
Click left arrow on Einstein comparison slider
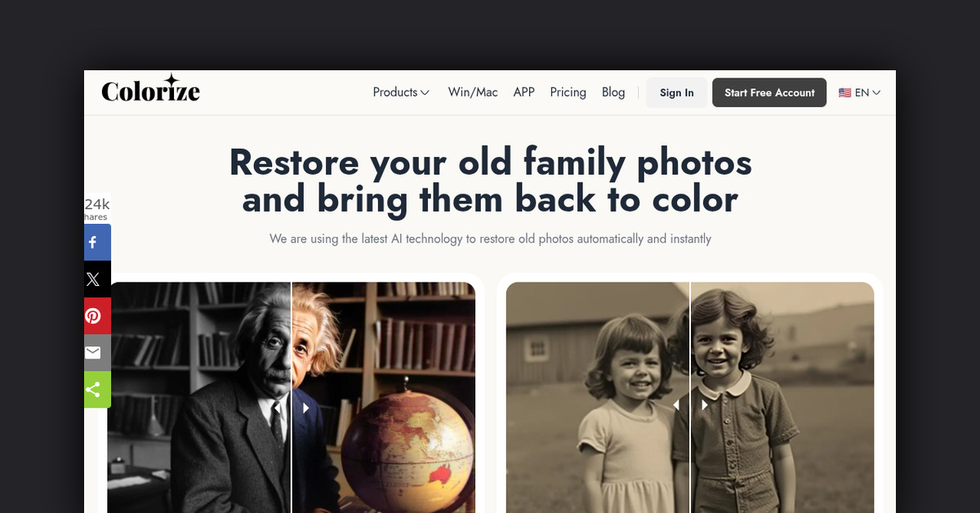[278, 407]
